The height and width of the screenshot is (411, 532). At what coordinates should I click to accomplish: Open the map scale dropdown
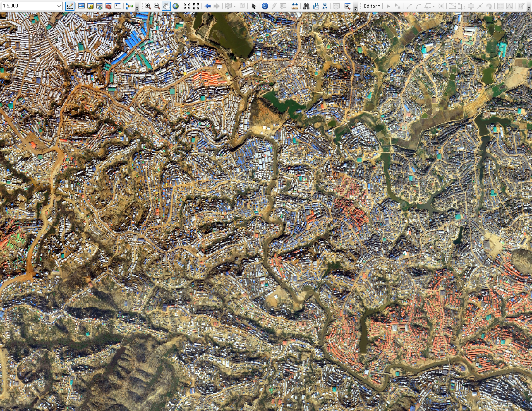[59, 6]
